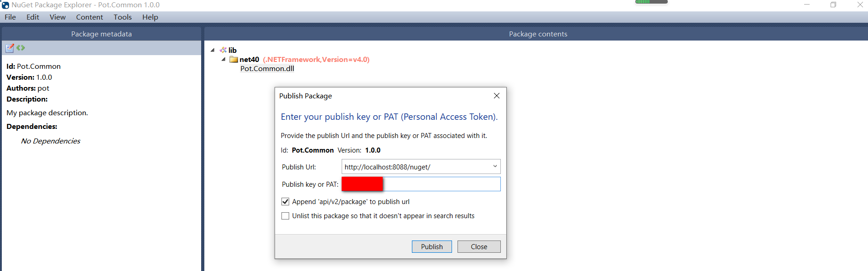Open the Content menu

(x=89, y=17)
